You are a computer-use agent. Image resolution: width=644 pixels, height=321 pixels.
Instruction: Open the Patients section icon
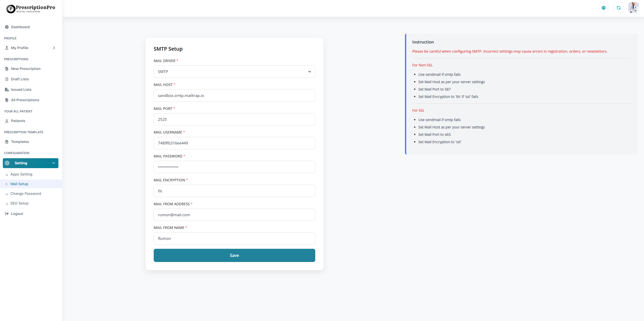click(x=7, y=121)
